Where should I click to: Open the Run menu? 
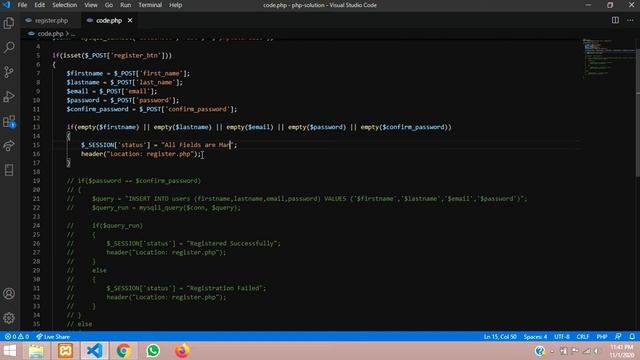pos(126,5)
